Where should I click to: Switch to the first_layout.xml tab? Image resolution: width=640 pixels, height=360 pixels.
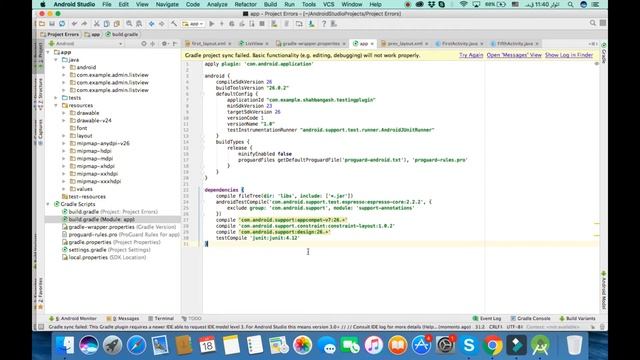pos(208,44)
